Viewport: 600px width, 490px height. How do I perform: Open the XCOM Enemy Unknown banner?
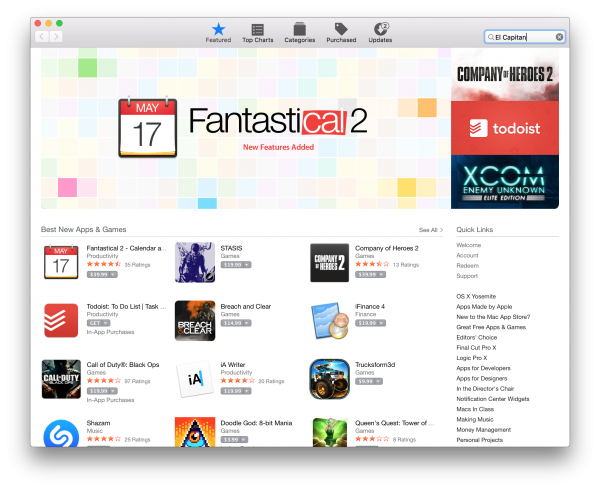tap(505, 182)
